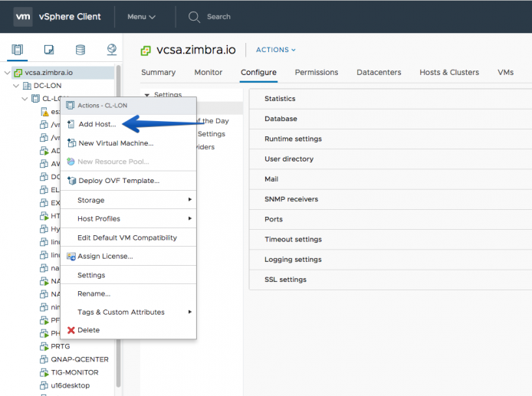Switch to the Summary tab
This screenshot has height=396, width=532.
coord(159,72)
